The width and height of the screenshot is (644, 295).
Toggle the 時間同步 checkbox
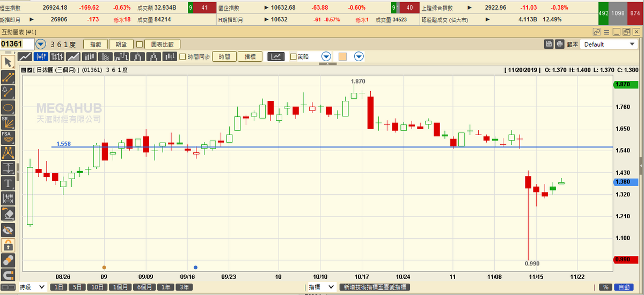pyautogui.click(x=183, y=56)
